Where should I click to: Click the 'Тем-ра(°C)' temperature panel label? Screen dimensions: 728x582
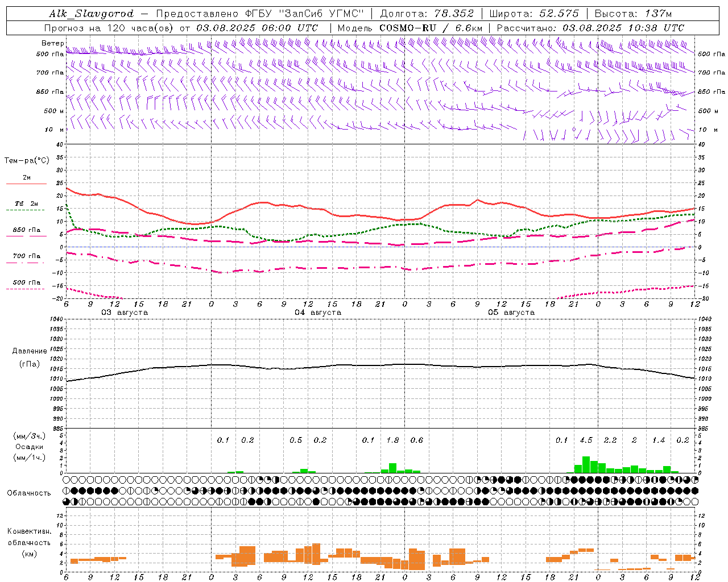tap(27, 161)
